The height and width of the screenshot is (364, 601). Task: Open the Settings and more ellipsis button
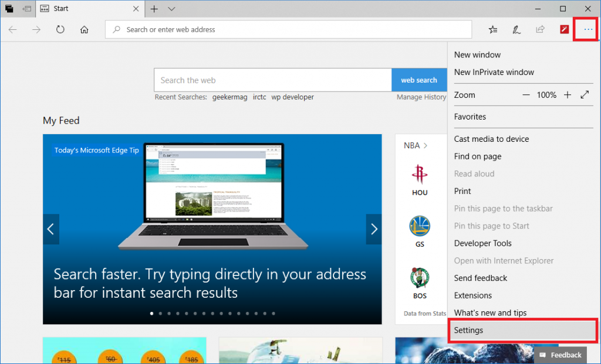point(588,29)
